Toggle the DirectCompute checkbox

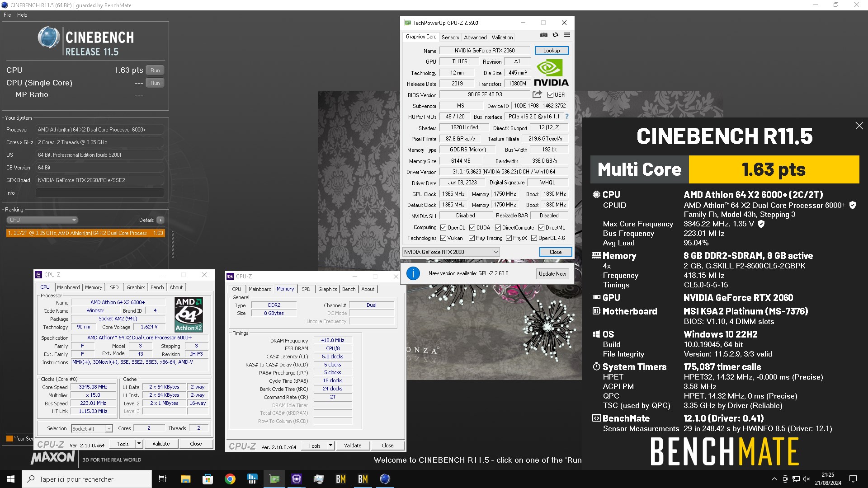click(498, 228)
